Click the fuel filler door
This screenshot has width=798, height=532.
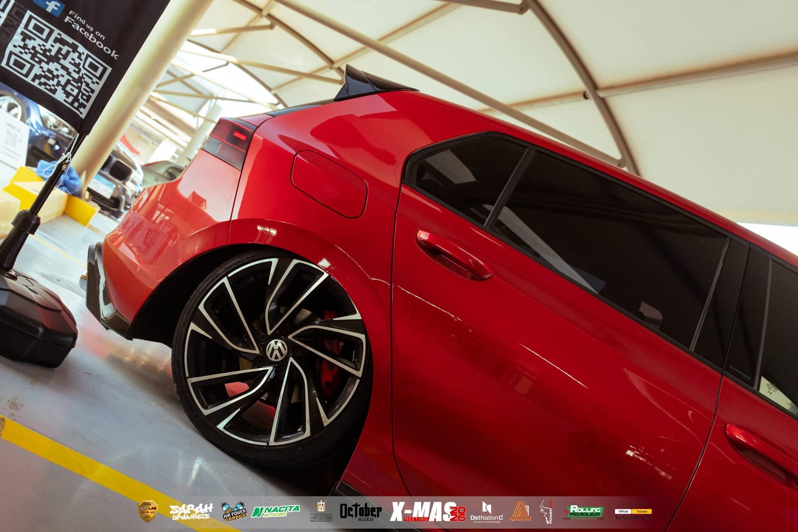pos(330,184)
